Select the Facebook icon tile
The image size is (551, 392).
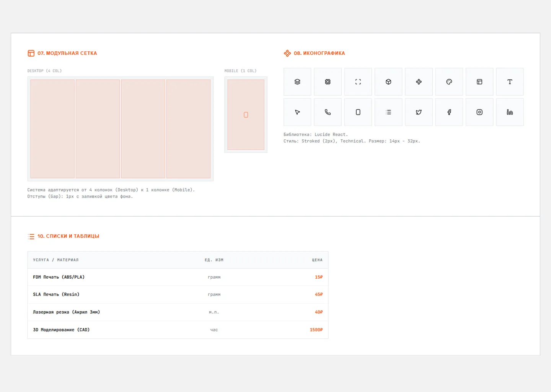pyautogui.click(x=449, y=112)
